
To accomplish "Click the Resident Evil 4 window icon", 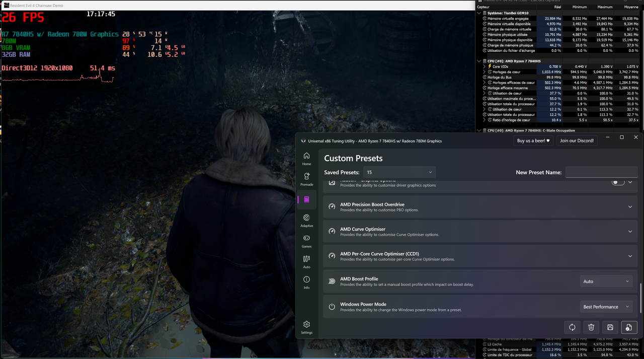I will click(x=7, y=5).
